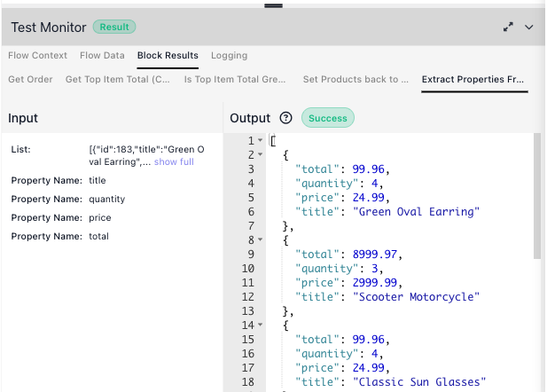Switch to the Flow Context tab

pyautogui.click(x=37, y=56)
